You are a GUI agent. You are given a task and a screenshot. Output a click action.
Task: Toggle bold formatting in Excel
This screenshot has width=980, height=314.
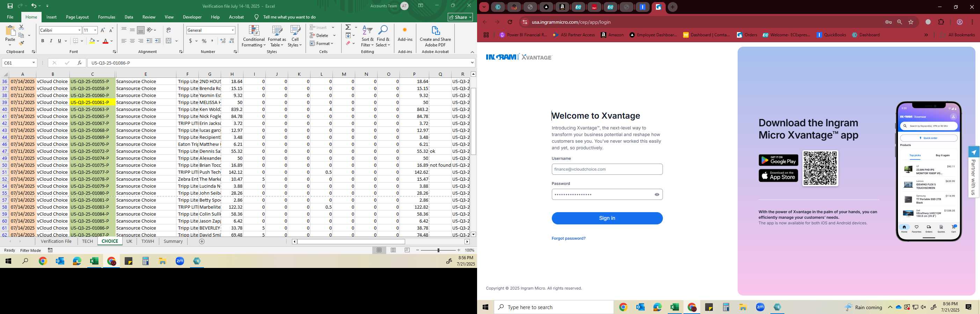tap(43, 41)
